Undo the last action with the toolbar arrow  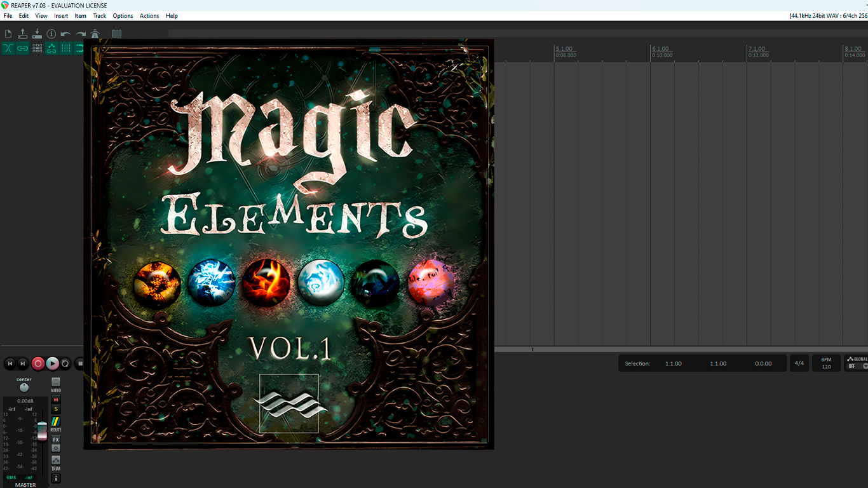[65, 34]
